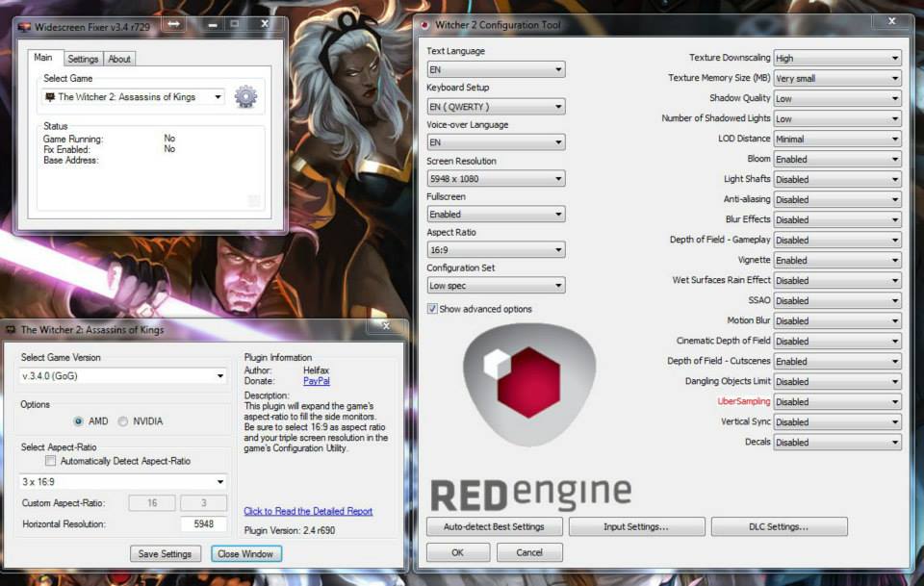Open the Select Game Version dropdown

122,375
